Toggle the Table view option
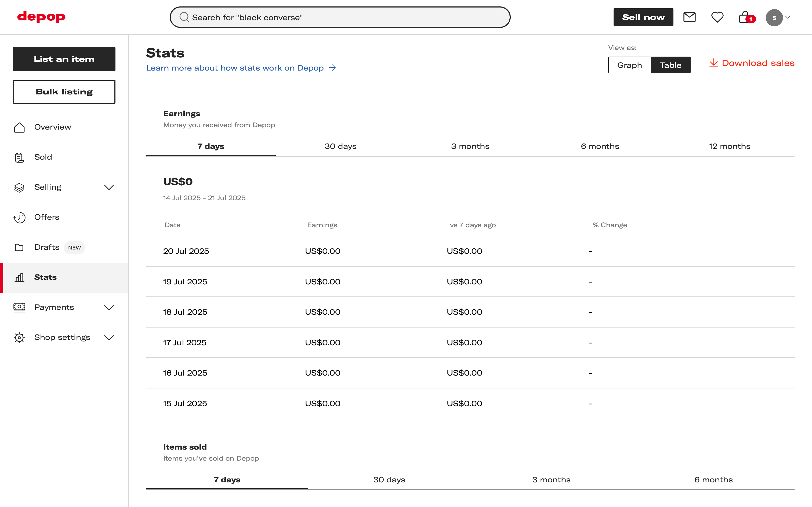This screenshot has width=812, height=507. tap(670, 65)
